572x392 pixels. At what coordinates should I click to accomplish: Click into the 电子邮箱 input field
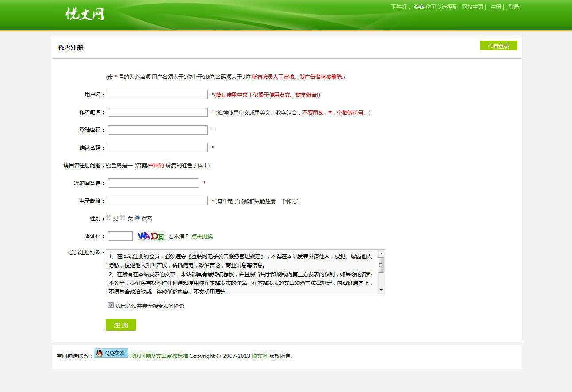158,201
